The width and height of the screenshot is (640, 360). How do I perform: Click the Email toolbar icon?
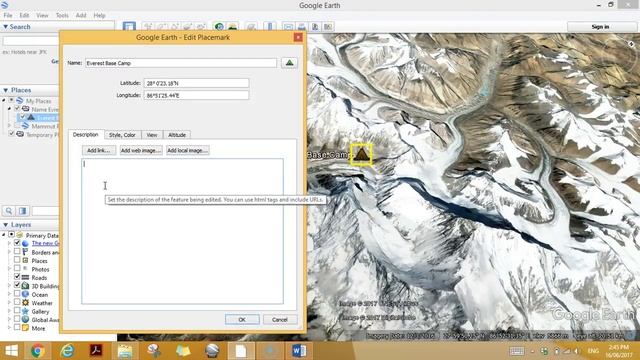click(289, 27)
